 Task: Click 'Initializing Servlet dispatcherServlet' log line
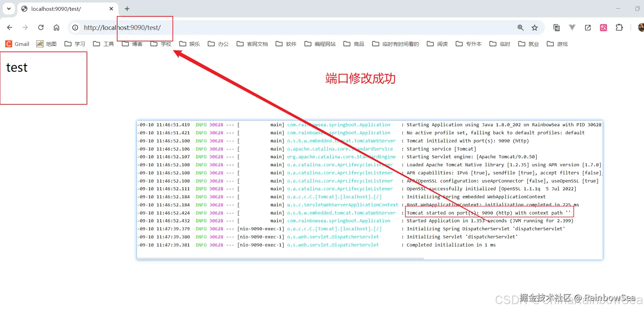pyautogui.click(x=462, y=237)
